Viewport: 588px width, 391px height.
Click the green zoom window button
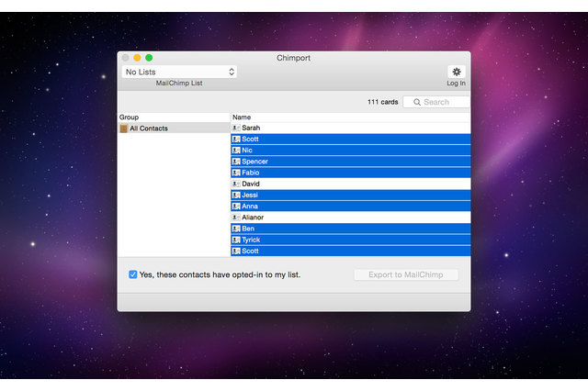149,58
